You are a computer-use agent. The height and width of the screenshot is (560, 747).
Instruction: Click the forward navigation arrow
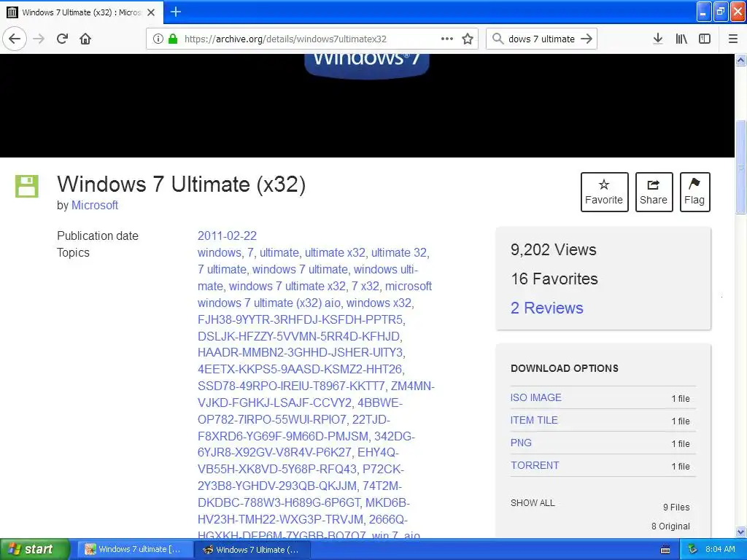coord(39,39)
